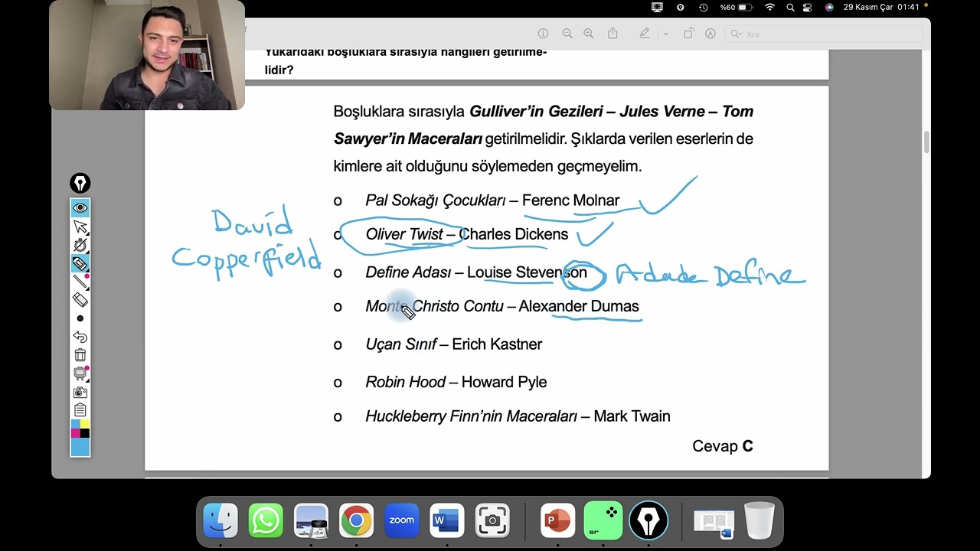Show the Markup toolbar in Preview

[710, 34]
